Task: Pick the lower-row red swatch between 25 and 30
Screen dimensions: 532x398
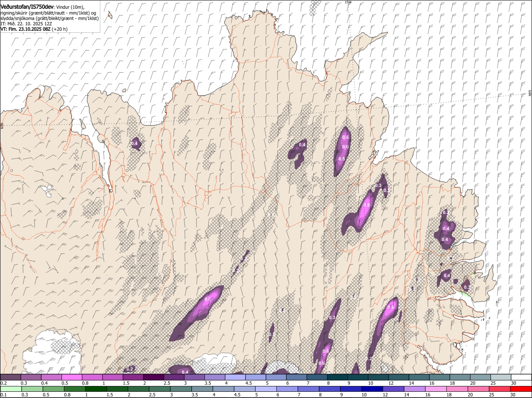Action: point(499,389)
